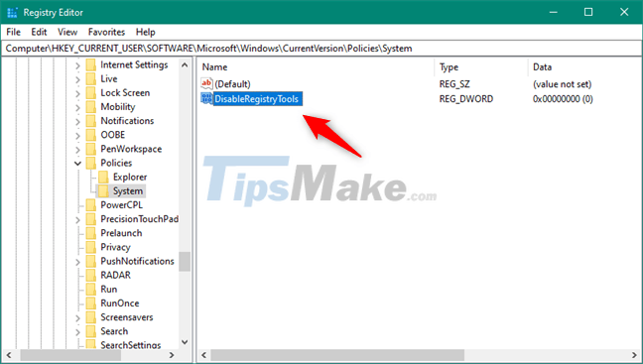The height and width of the screenshot is (364, 643).
Task: Click the tree pane scroll down arrow
Action: [x=185, y=342]
